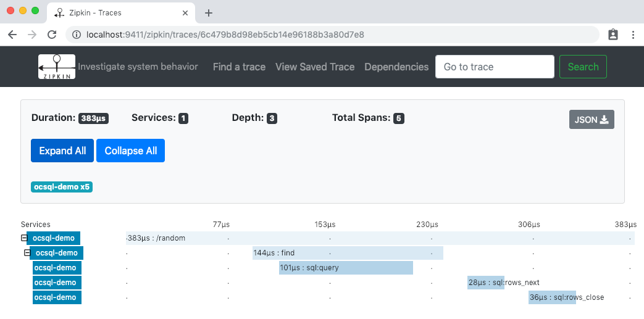
Task: Click the address bar URL
Action: (x=225, y=35)
